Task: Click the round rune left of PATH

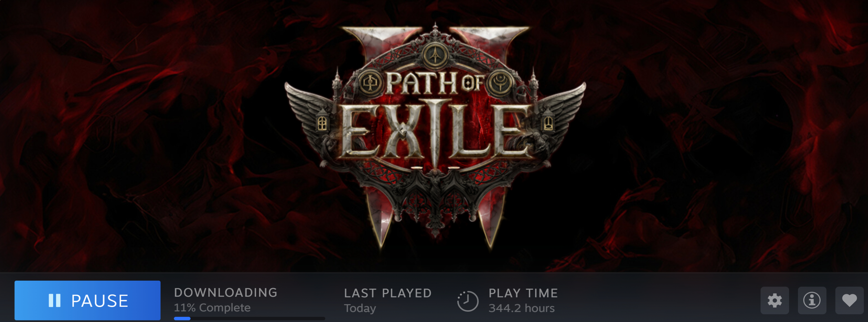Action: [370, 82]
